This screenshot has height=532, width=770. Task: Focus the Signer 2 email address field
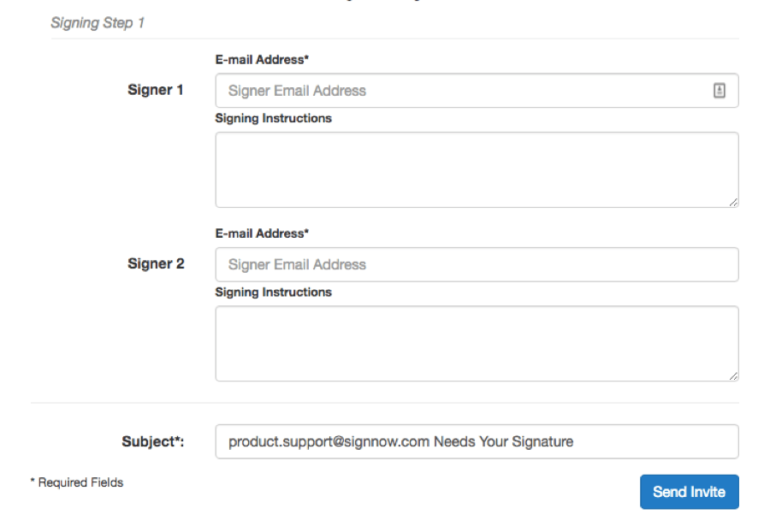click(476, 264)
